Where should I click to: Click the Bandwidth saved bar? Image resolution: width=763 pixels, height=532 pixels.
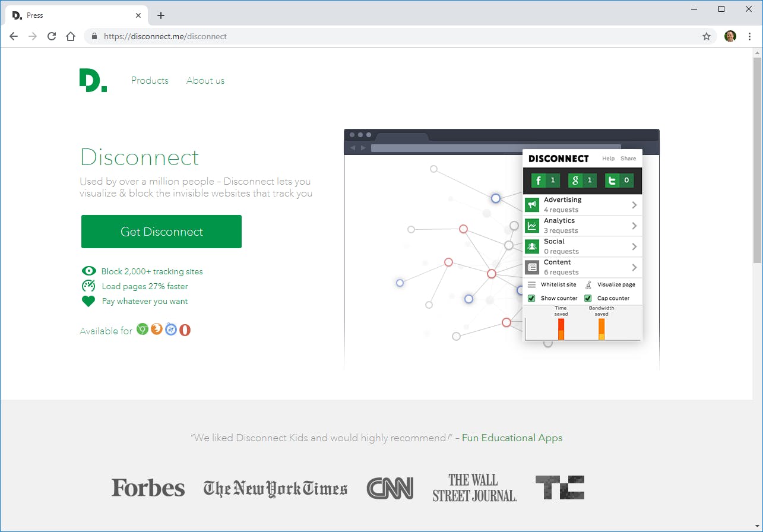(x=601, y=329)
